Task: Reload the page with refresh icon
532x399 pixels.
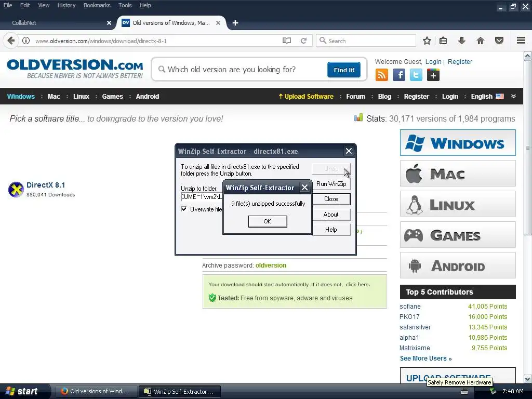Action: (303, 41)
